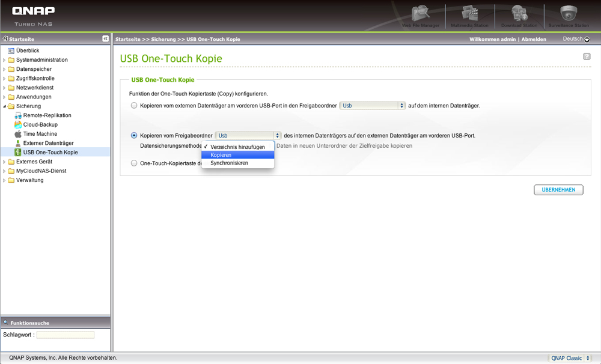Viewport: 601px width, 364px height.
Task: Open Surveillance Station camera icon
Action: [569, 14]
